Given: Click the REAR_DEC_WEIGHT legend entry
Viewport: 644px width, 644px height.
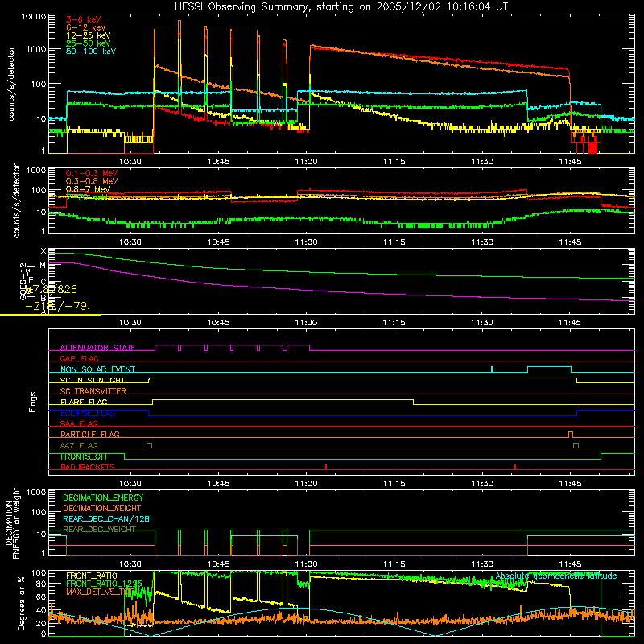Looking at the screenshot, I should 99,530.
